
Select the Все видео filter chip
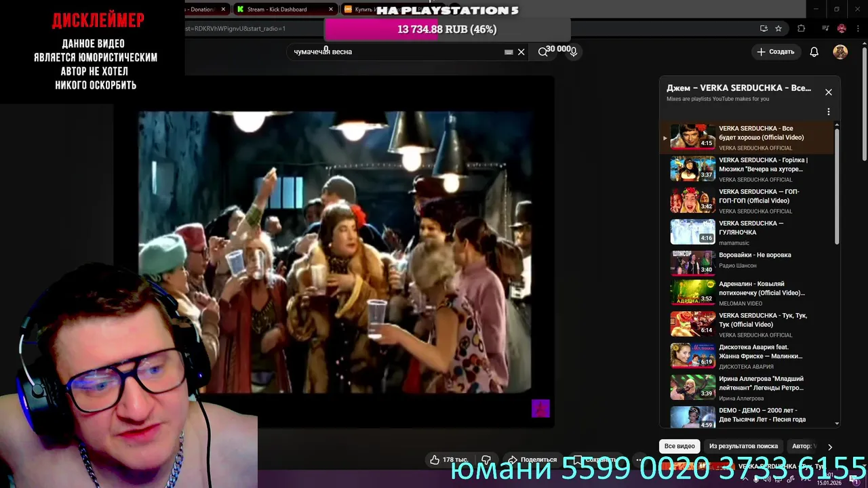(x=679, y=446)
